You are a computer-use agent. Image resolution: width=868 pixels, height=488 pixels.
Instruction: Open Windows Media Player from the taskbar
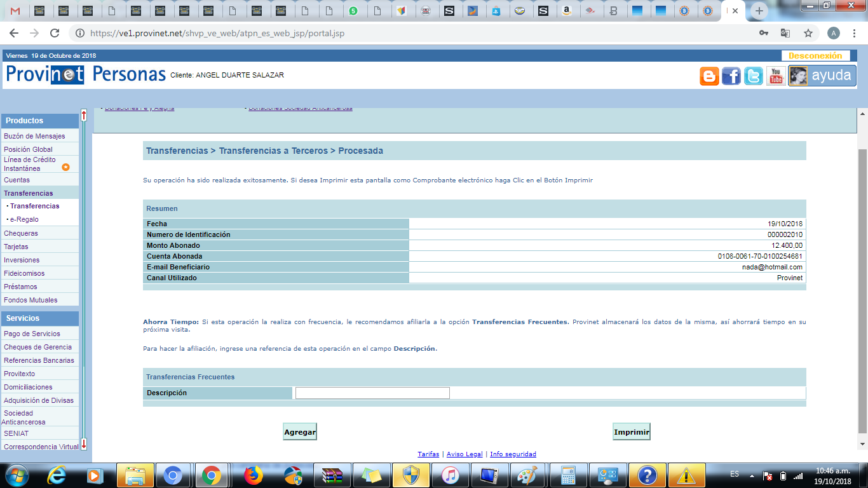pyautogui.click(x=95, y=475)
